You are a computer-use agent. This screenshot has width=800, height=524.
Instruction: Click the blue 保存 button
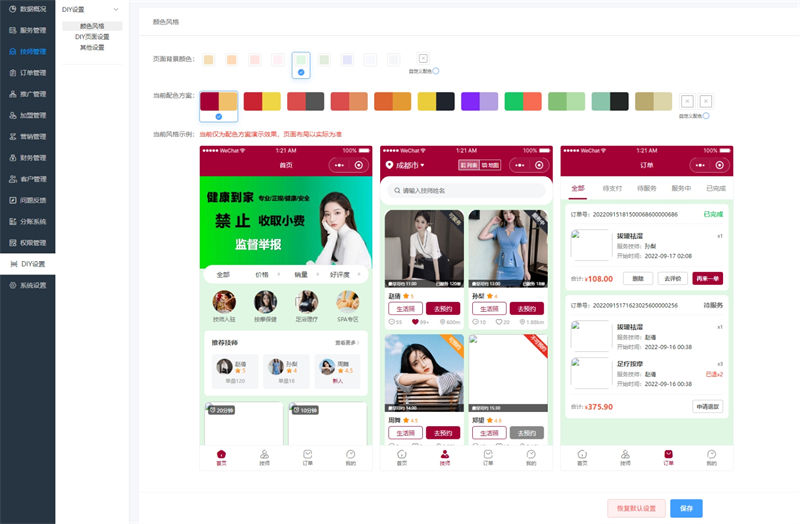tap(686, 508)
